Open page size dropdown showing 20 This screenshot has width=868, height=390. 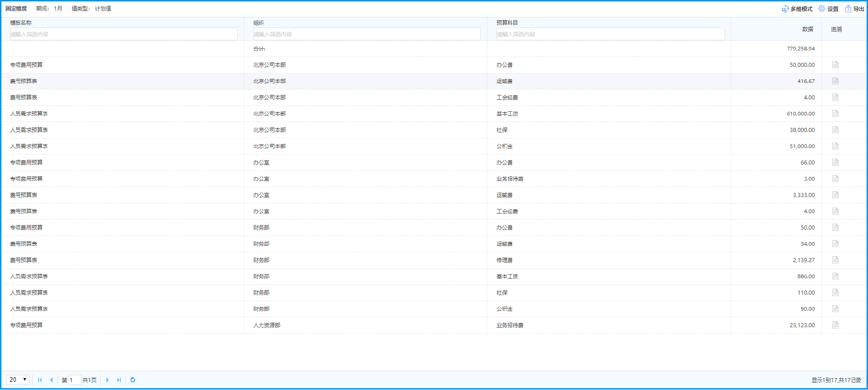[18, 379]
